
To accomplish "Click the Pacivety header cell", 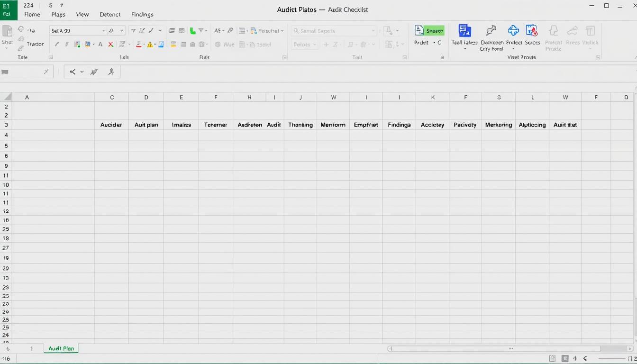I will coord(465,125).
